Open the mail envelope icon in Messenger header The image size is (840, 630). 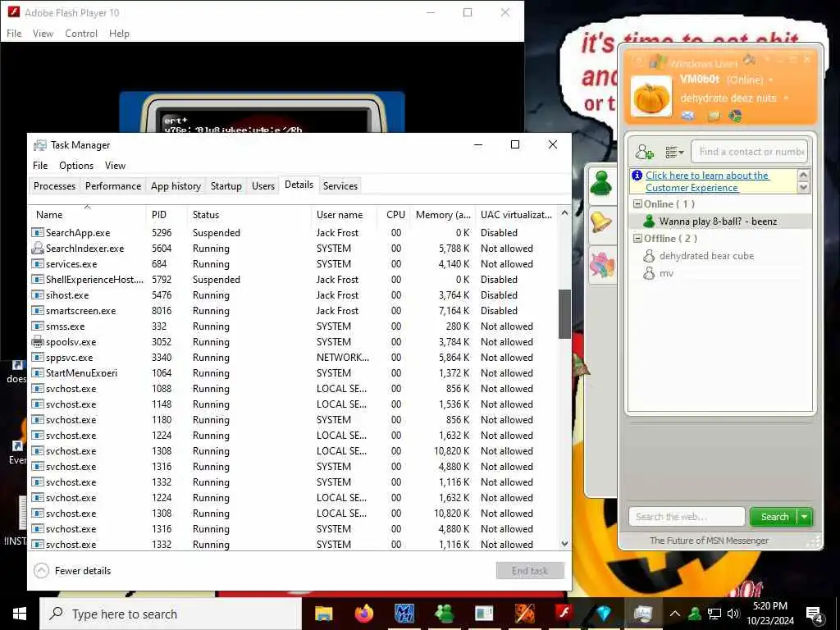point(688,116)
